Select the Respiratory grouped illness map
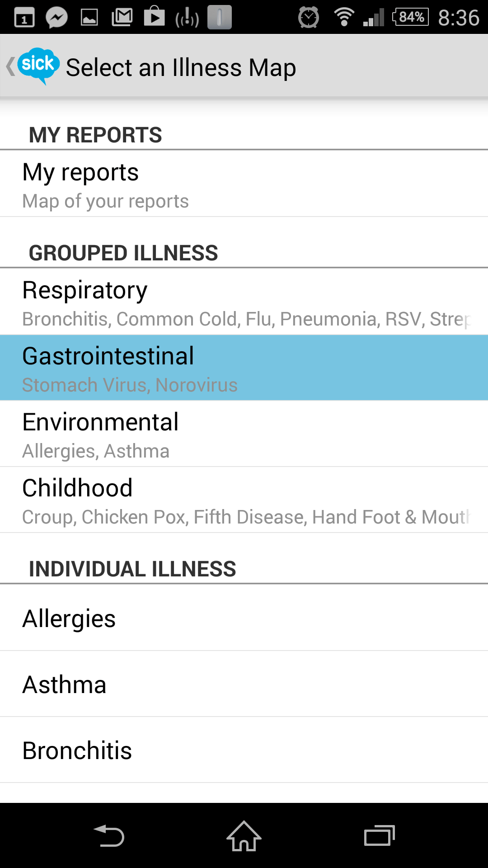488x868 pixels. (x=244, y=302)
